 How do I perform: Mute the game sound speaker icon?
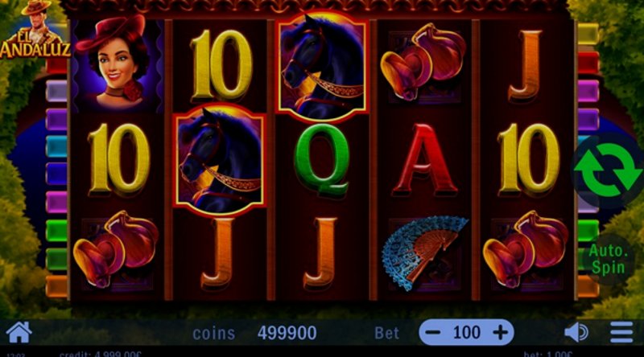click(576, 332)
